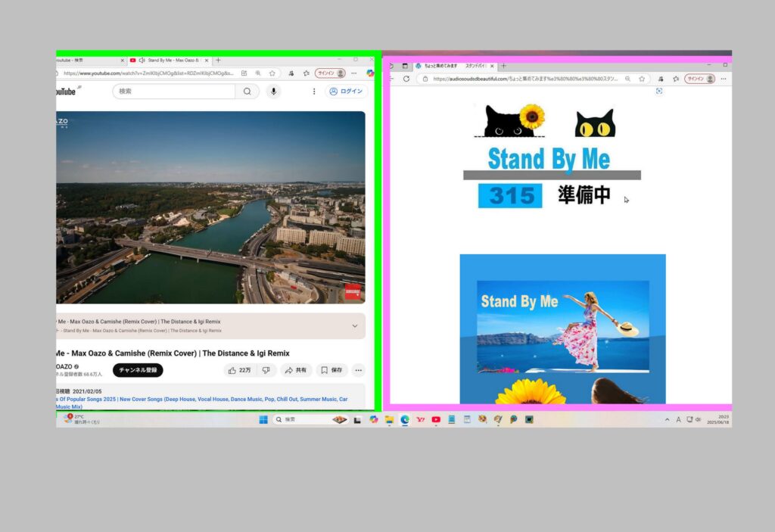The height and width of the screenshot is (532, 775).
Task: Click visual search icon below right toolbar
Action: 659,91
